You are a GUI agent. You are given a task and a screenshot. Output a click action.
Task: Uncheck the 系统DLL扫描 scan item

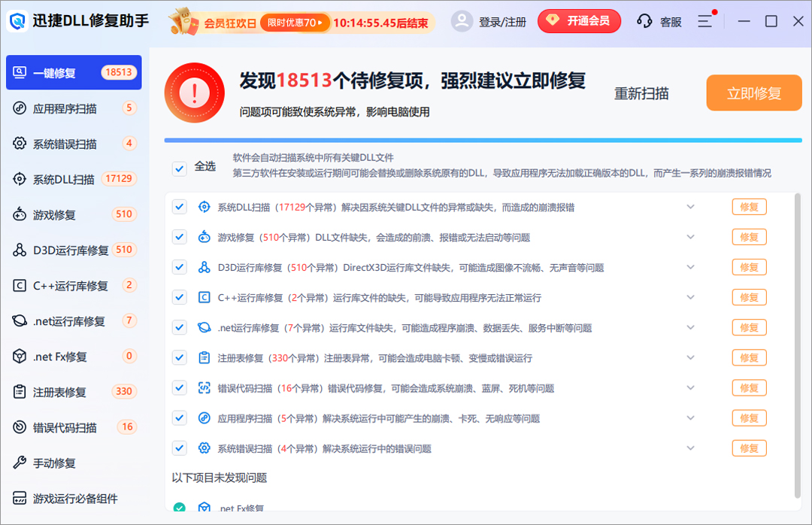click(179, 206)
